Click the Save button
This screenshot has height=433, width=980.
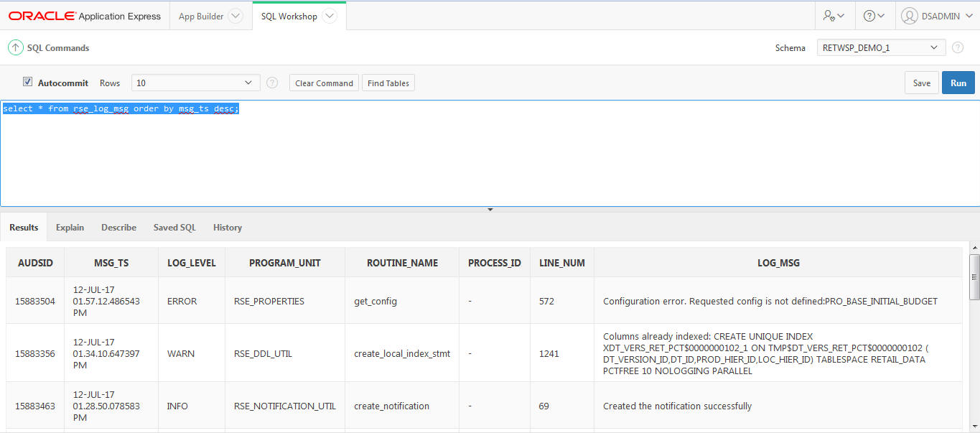(x=922, y=83)
